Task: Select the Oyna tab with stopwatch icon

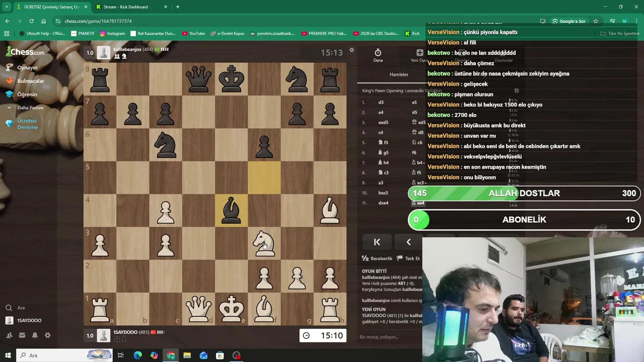Action: 378,55
